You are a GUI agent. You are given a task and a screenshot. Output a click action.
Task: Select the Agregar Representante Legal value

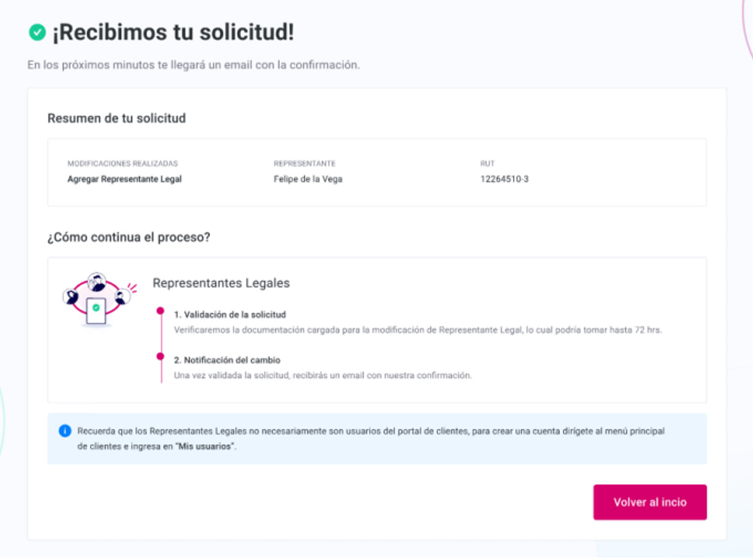(125, 179)
